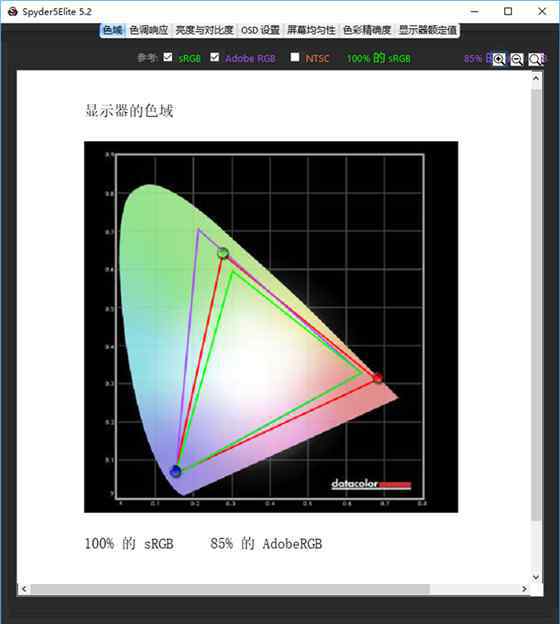Click the green primary marker on the chart
The height and width of the screenshot is (624, 560).
223,253
